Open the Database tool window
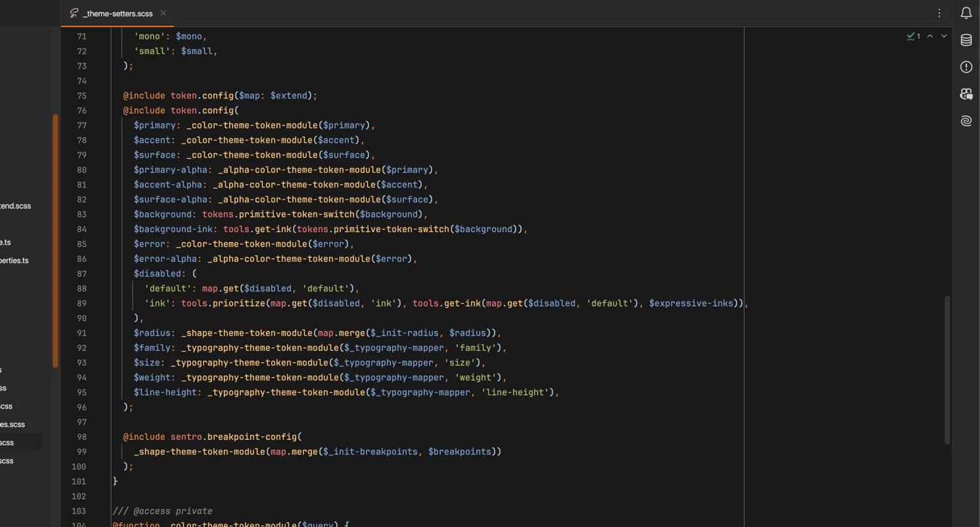The image size is (980, 527). 966,40
